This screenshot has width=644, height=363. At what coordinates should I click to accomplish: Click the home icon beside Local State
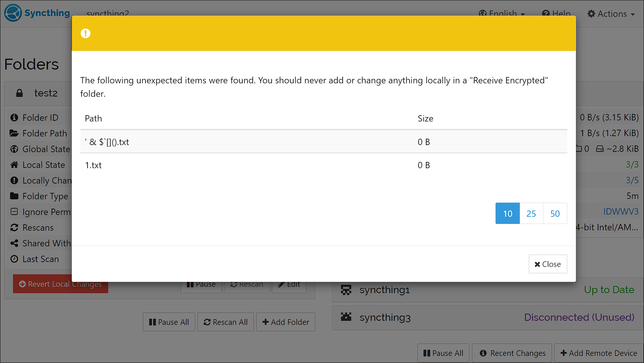pyautogui.click(x=14, y=164)
